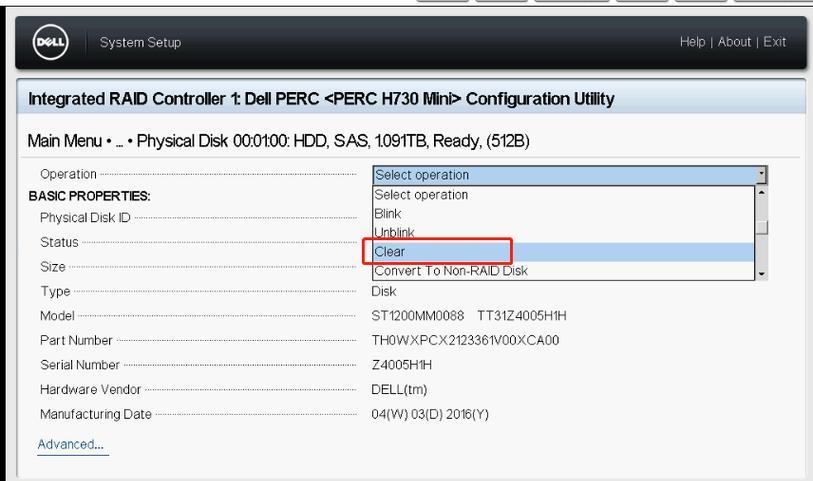Viewport: 813px width, 481px height.
Task: Click the Dell logo icon
Action: [50, 42]
